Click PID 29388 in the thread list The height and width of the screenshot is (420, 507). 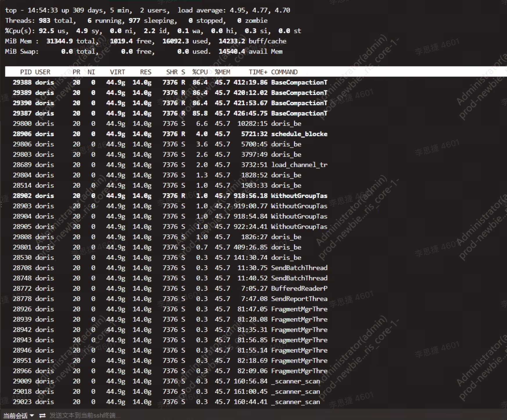tap(22, 82)
